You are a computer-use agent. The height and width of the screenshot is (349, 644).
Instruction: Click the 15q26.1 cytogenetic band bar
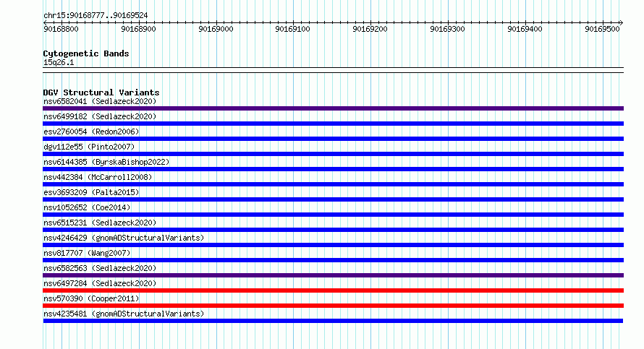click(x=333, y=70)
